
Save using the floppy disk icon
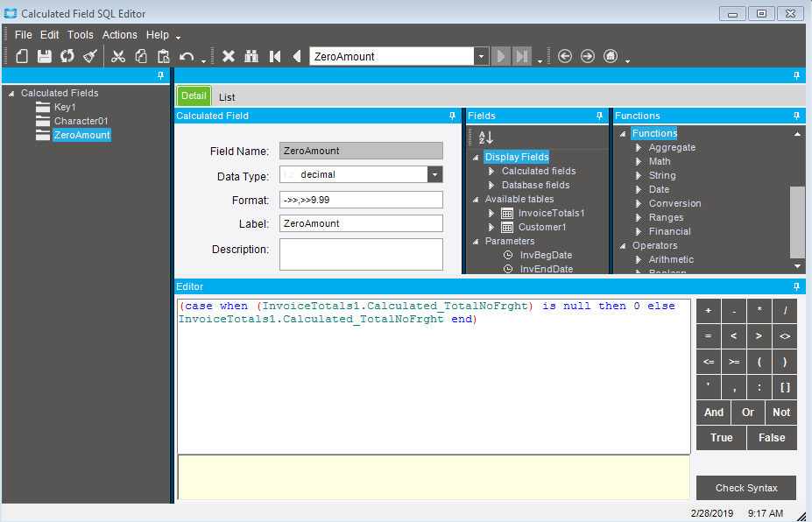[45, 56]
